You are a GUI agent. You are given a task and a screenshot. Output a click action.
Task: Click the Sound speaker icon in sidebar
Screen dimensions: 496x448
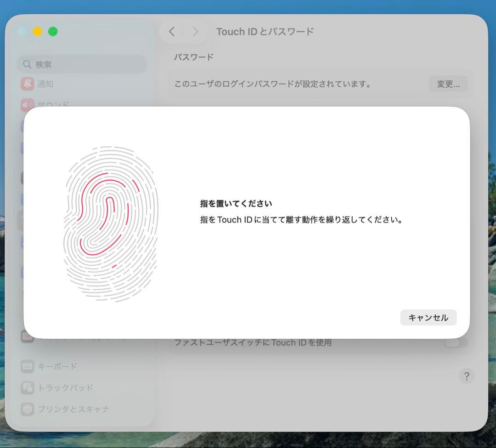coord(28,105)
